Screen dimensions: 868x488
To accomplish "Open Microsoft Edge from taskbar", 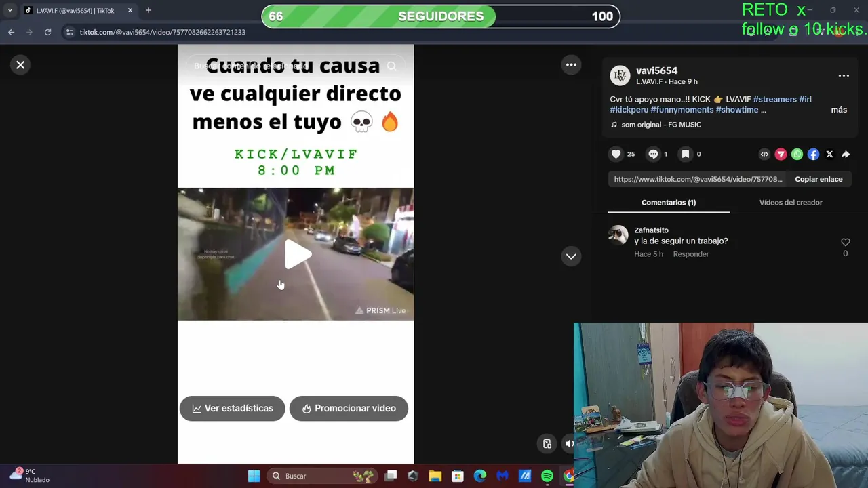I will pyautogui.click(x=480, y=476).
